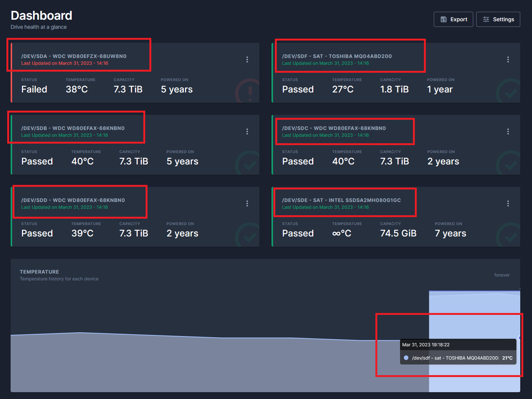The height and width of the screenshot is (399, 532).
Task: Click the 1.8 TiB capacity value
Action: coord(394,89)
